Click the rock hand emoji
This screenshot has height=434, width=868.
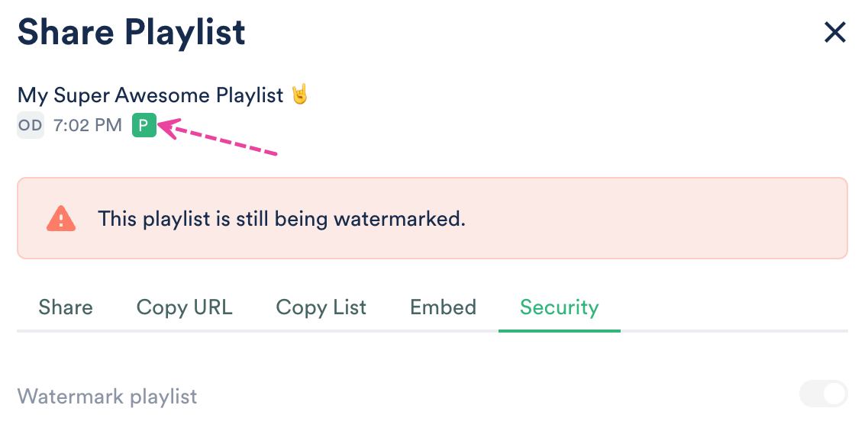(299, 95)
